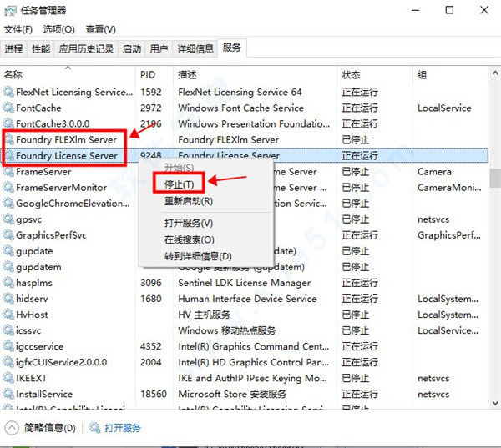Click the gear icon next to FontCache service
Image resolution: width=501 pixels, height=448 pixels.
point(9,108)
